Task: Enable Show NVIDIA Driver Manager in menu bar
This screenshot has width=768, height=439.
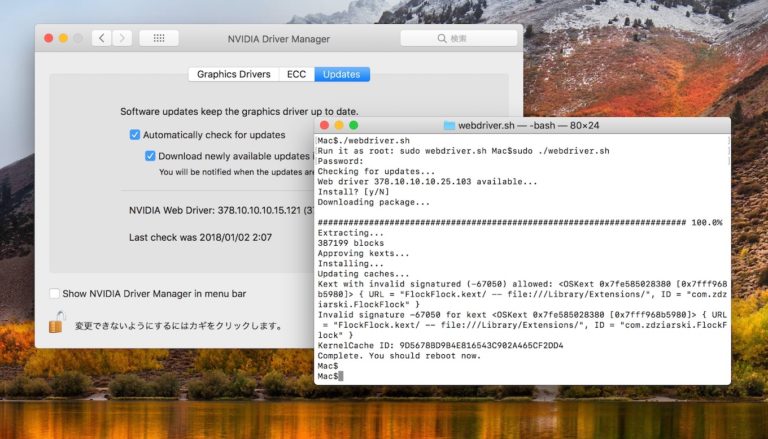Action: point(54,293)
